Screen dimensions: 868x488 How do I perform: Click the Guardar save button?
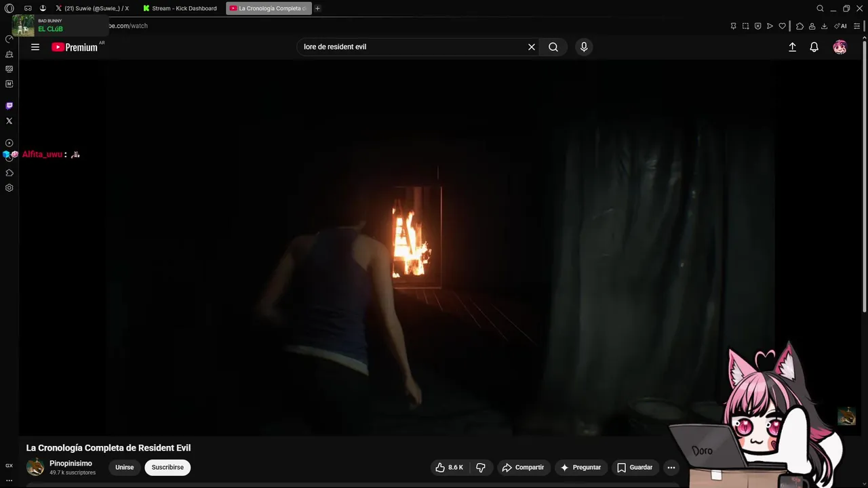635,467
